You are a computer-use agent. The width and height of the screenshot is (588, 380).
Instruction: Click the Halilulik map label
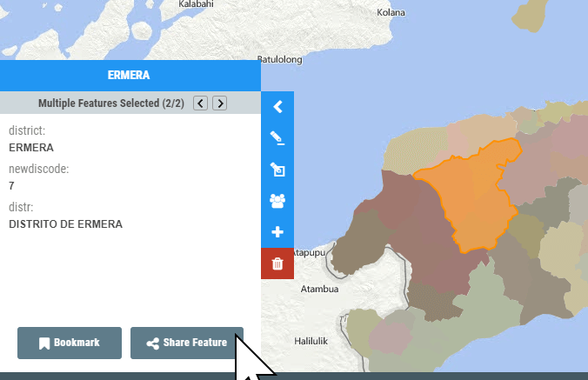pos(311,341)
